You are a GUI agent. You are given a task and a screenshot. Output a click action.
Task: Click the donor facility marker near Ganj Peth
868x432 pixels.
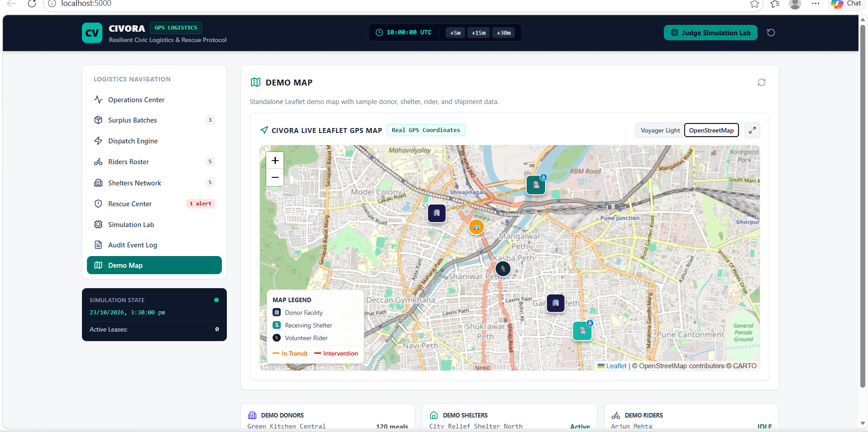556,303
